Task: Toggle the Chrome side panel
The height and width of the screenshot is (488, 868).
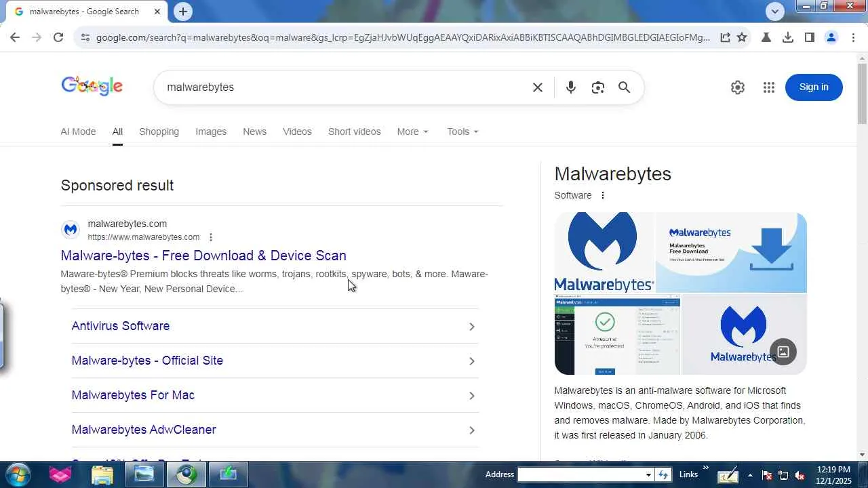Action: tap(810, 38)
